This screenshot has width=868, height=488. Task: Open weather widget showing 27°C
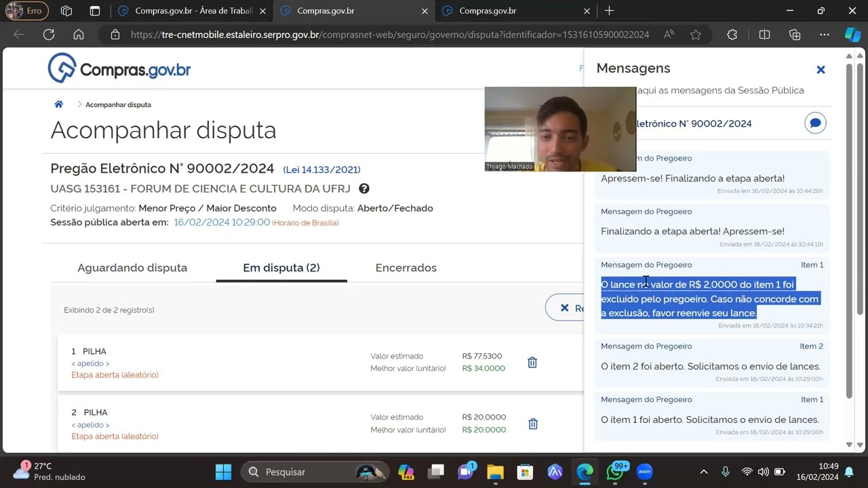(x=49, y=471)
